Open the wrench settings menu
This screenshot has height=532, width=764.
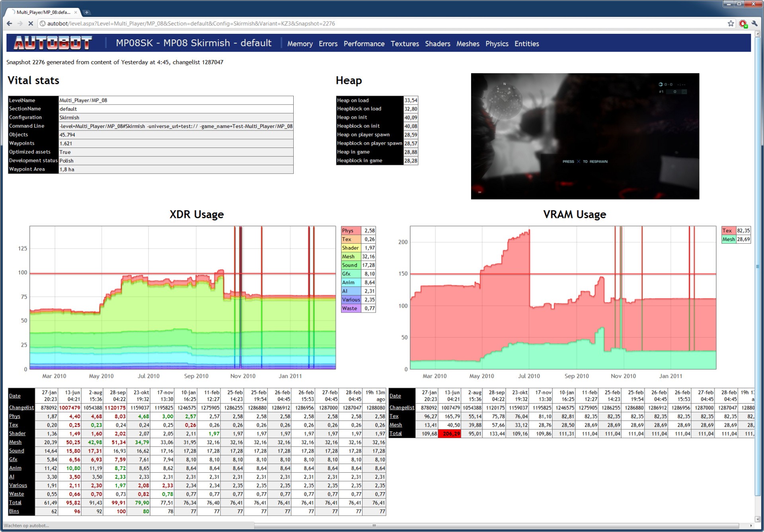pos(754,23)
